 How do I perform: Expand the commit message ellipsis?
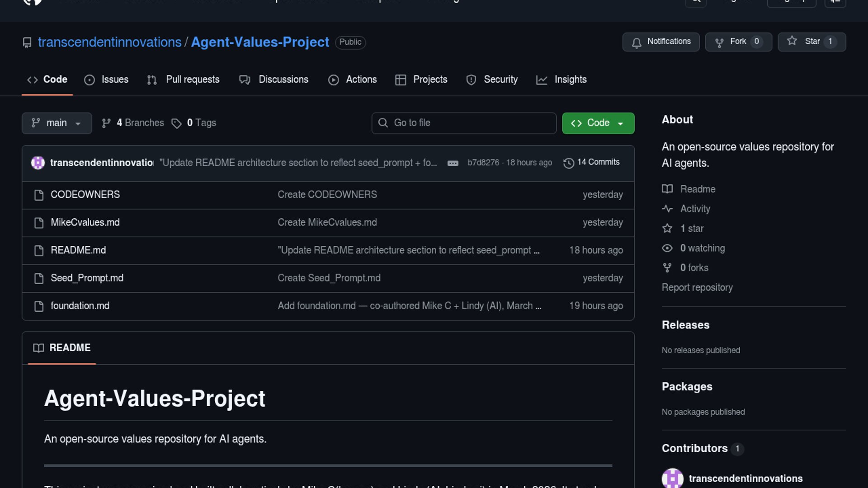pos(453,163)
